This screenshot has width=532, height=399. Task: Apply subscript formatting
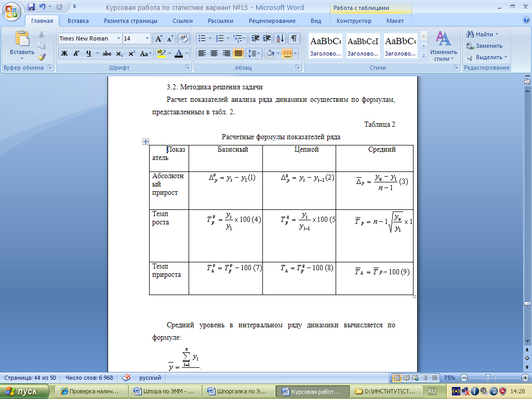[119, 54]
